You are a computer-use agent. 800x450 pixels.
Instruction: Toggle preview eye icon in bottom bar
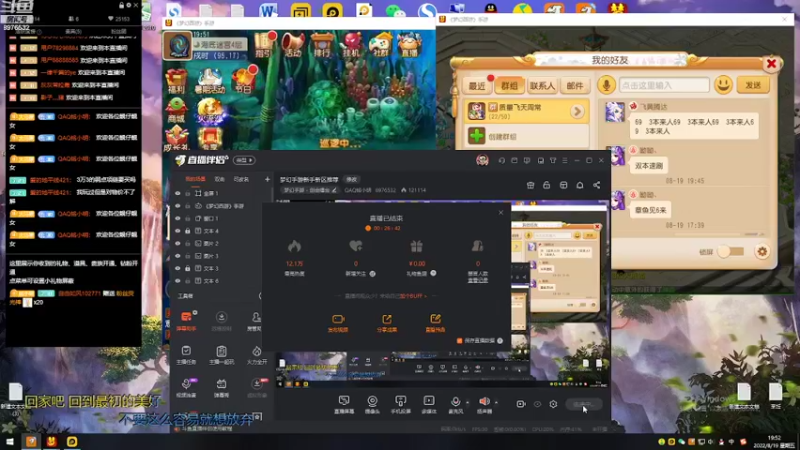[537, 404]
